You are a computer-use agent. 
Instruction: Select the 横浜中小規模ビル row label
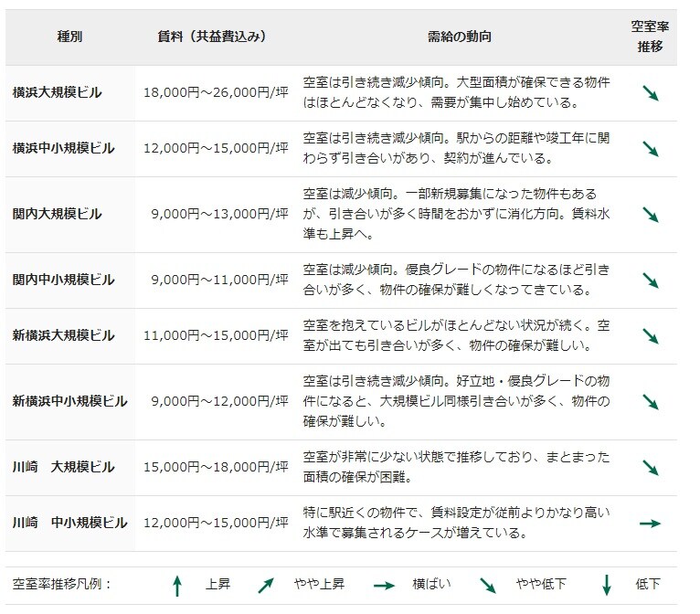(x=64, y=149)
